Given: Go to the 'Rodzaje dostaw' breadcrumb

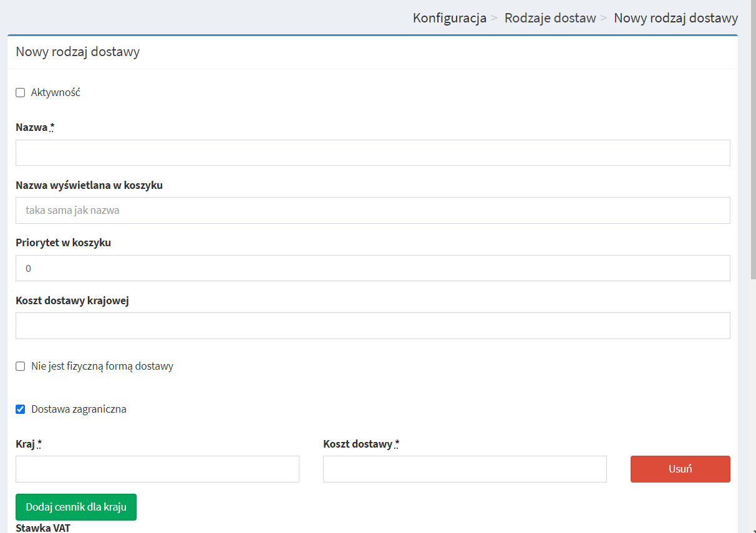Looking at the screenshot, I should (x=550, y=18).
